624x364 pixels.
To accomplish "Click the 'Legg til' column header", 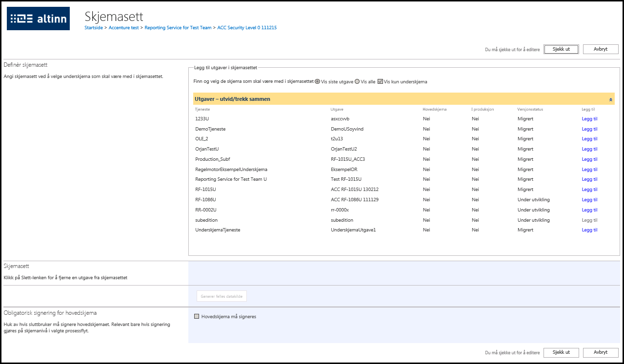I will (588, 109).
